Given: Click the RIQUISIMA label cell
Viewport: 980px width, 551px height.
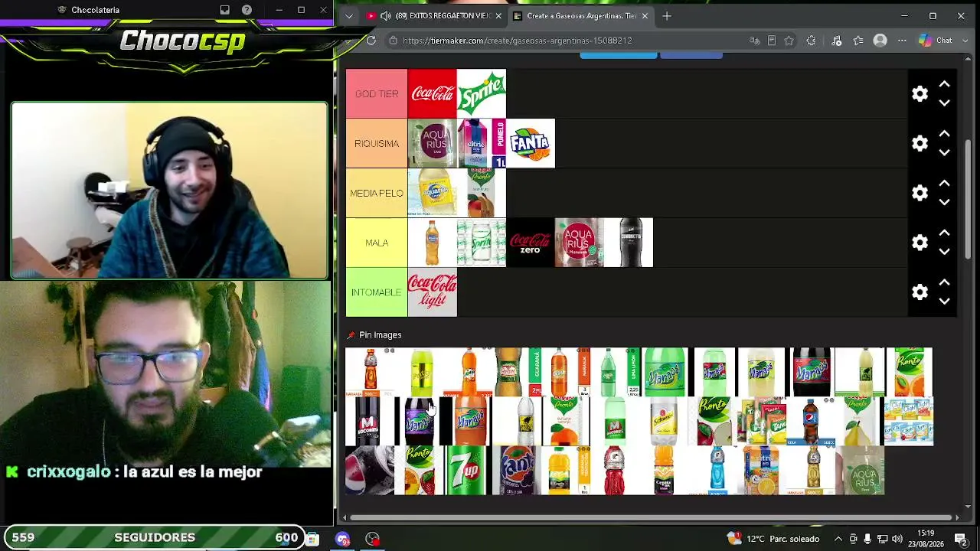Looking at the screenshot, I should click(x=377, y=143).
